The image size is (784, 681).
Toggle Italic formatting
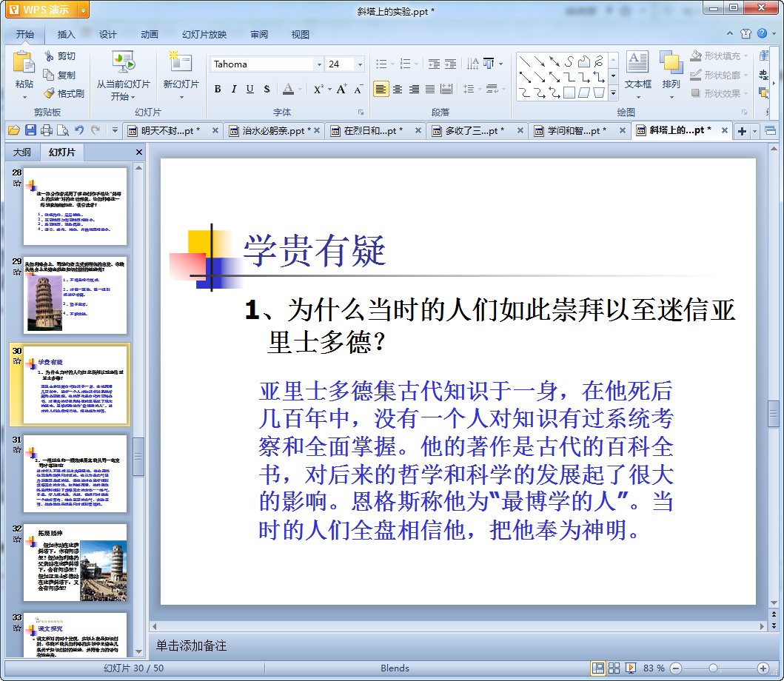(x=234, y=90)
